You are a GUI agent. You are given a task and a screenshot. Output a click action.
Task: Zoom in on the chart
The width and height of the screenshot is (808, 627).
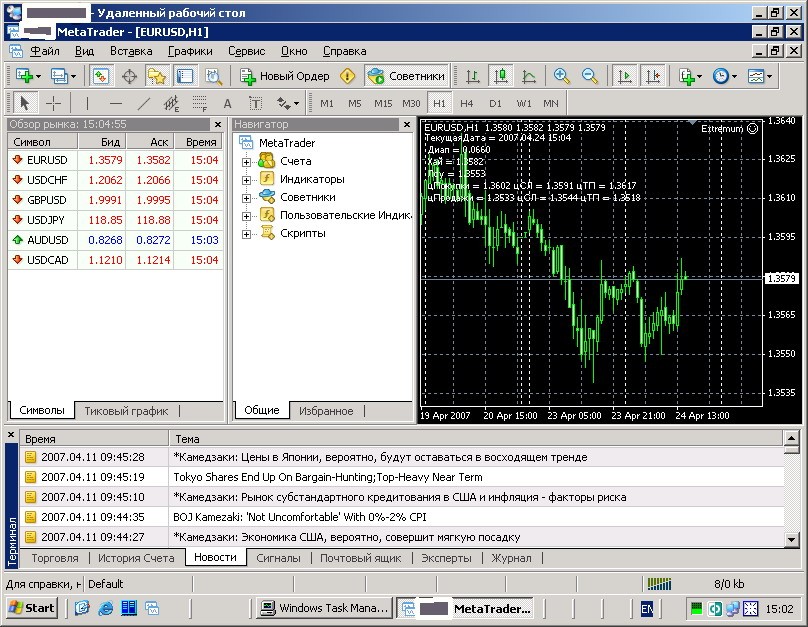[562, 76]
